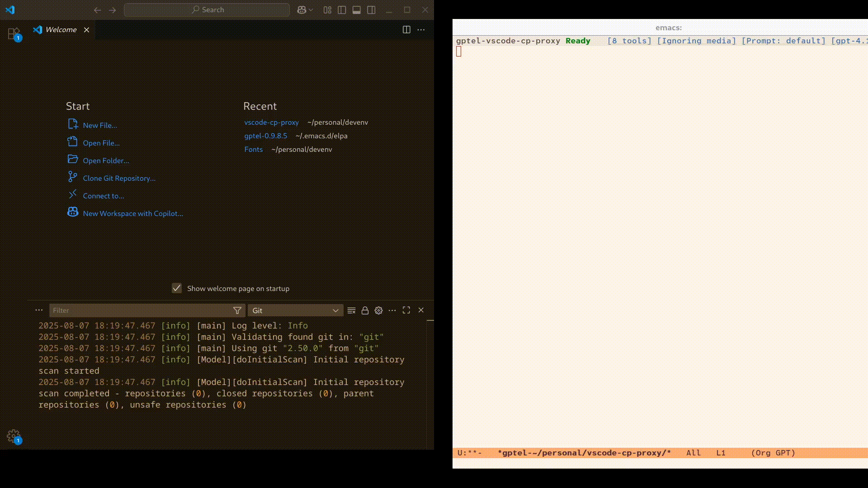Viewport: 868px width, 488px height.
Task: Focus the Output Filter input field
Action: coord(140,310)
